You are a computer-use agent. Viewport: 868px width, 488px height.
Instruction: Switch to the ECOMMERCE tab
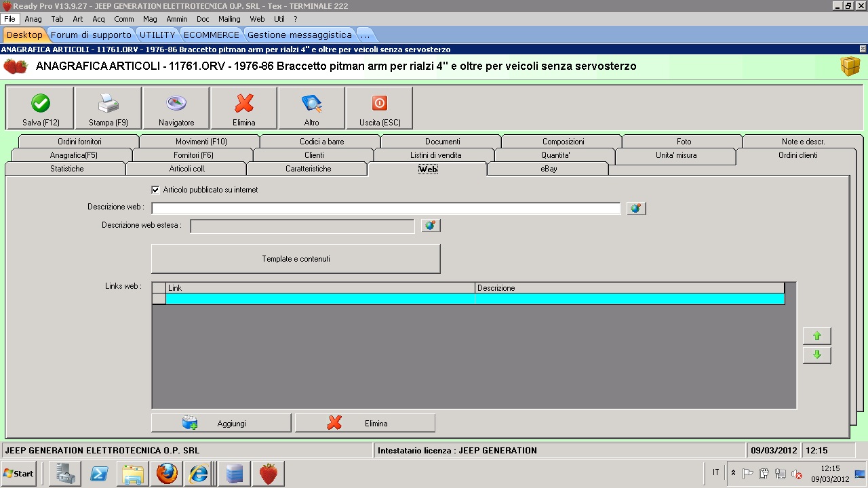coord(211,35)
